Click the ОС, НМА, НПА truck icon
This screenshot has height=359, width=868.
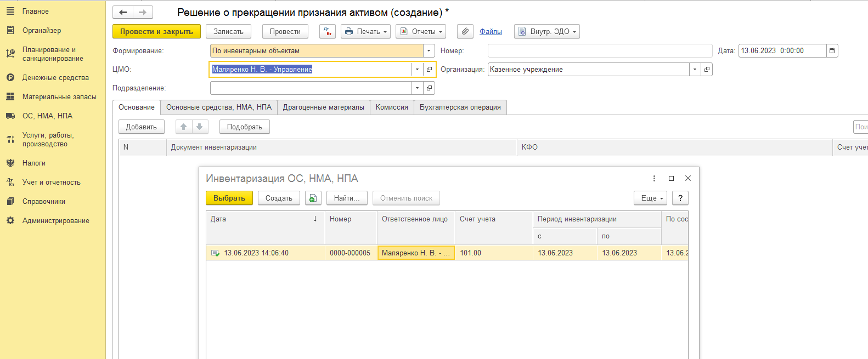click(x=10, y=116)
